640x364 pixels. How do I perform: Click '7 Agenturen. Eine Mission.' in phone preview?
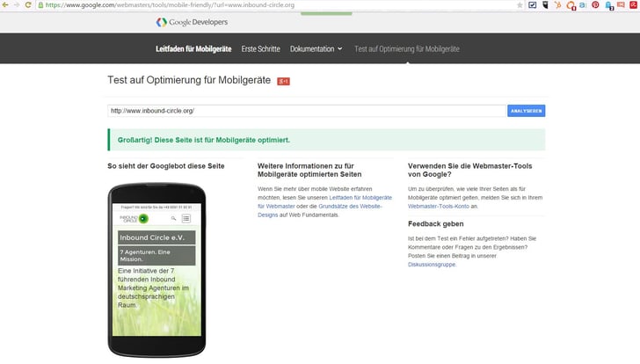156,256
